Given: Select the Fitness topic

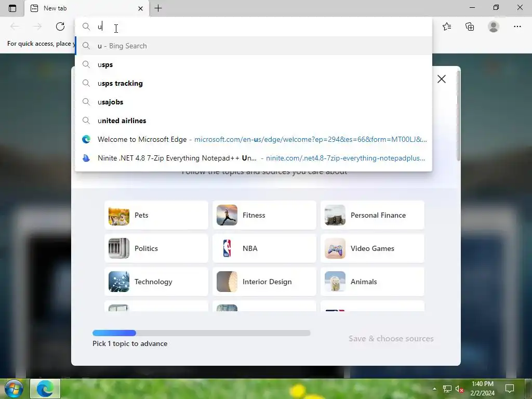Looking at the screenshot, I should click(264, 215).
